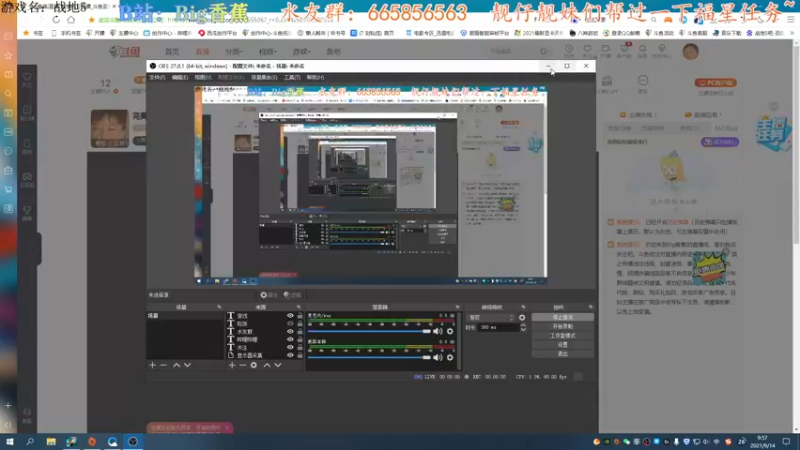
Task: Add a new source with plus icon in Sources panel
Action: coord(232,365)
